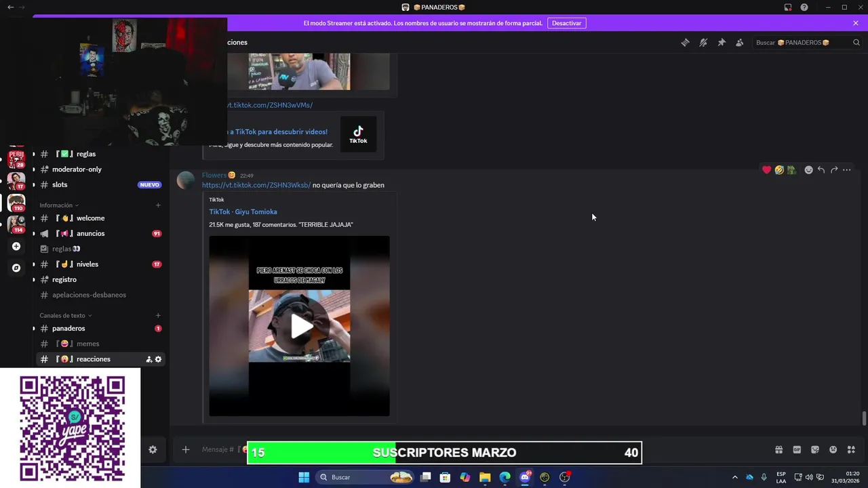Forward the Flowers message

coord(834,170)
